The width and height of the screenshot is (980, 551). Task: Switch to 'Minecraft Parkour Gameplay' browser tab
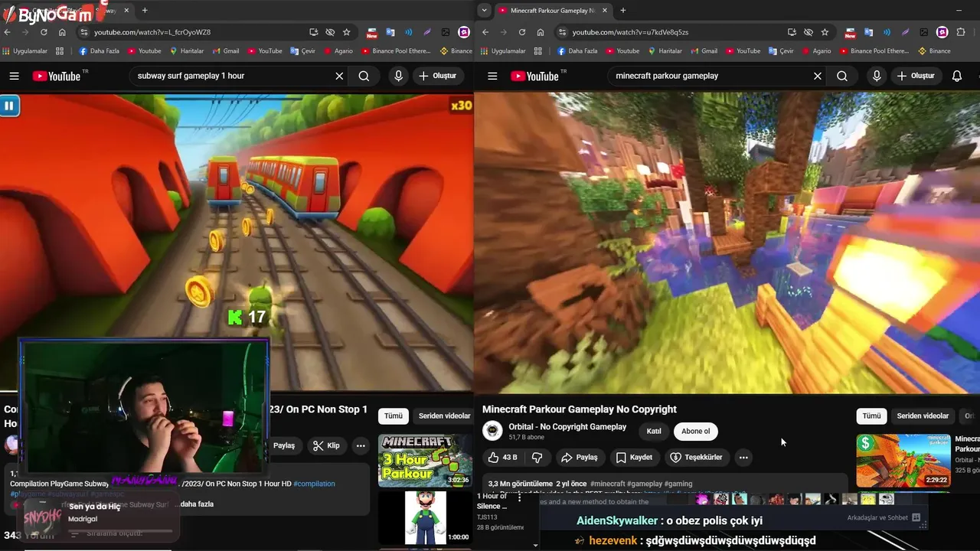(x=551, y=10)
